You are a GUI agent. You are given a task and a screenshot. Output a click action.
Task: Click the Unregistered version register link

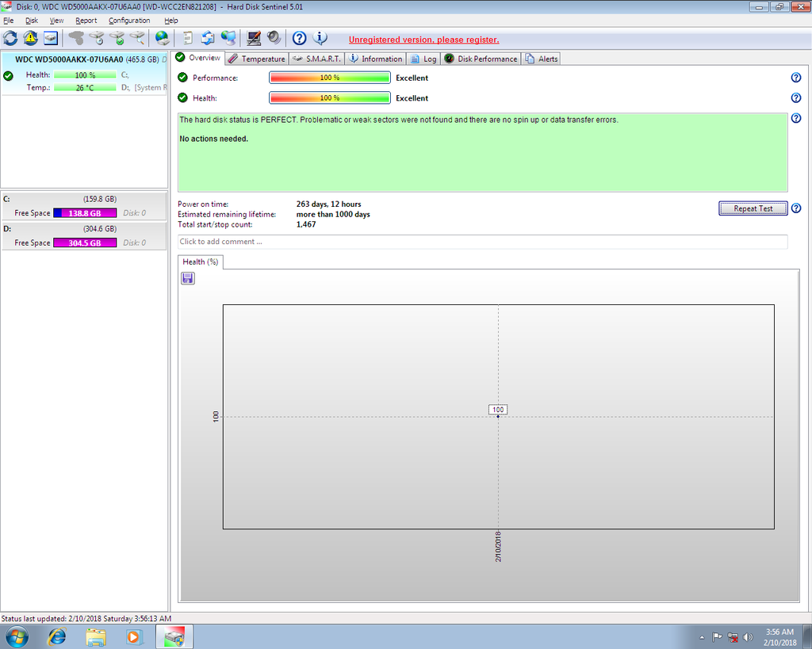pyautogui.click(x=423, y=40)
